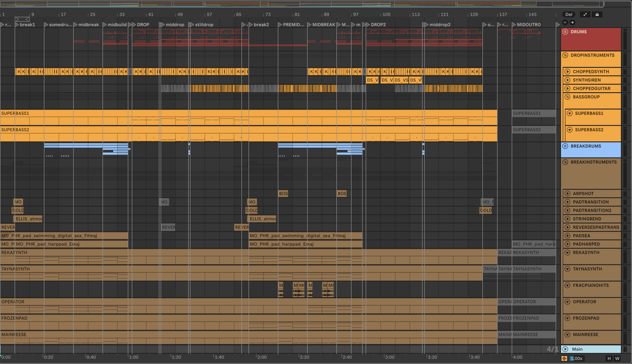Viewport: 632px width, 364px height.
Task: Jump to the stilldrop locator
Action: (202, 25)
